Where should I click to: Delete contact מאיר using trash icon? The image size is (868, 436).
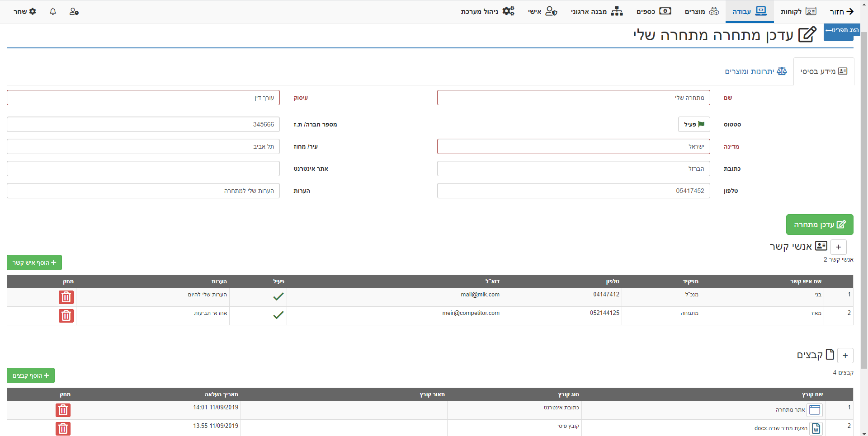(66, 315)
